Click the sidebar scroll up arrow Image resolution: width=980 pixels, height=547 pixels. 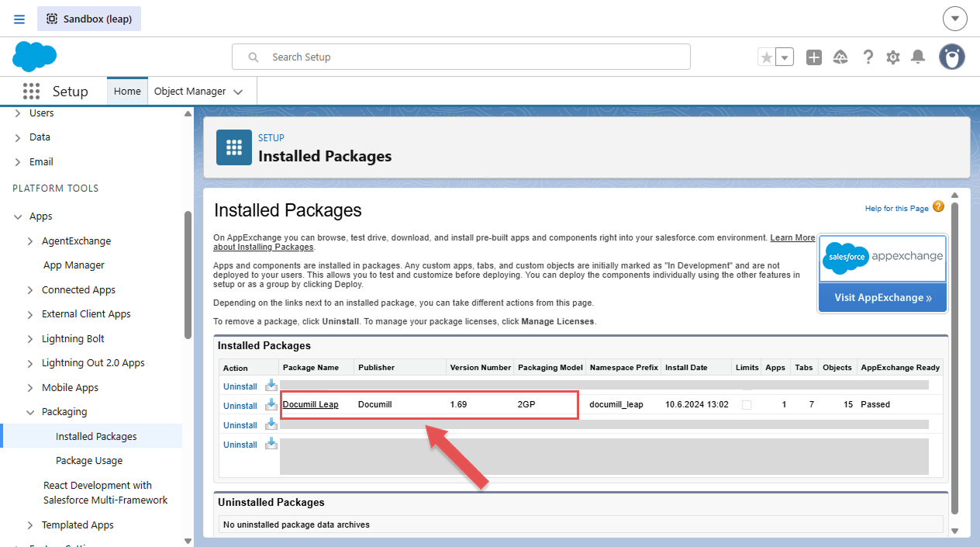click(188, 114)
